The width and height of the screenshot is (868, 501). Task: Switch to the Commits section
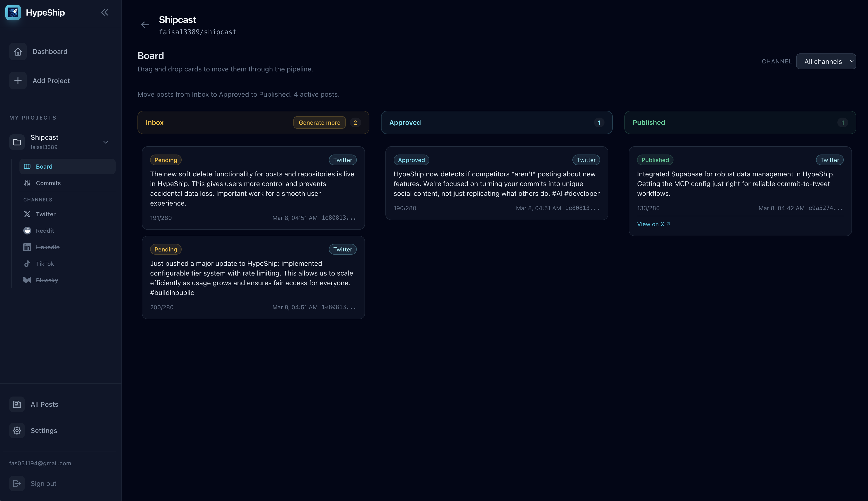tap(48, 183)
